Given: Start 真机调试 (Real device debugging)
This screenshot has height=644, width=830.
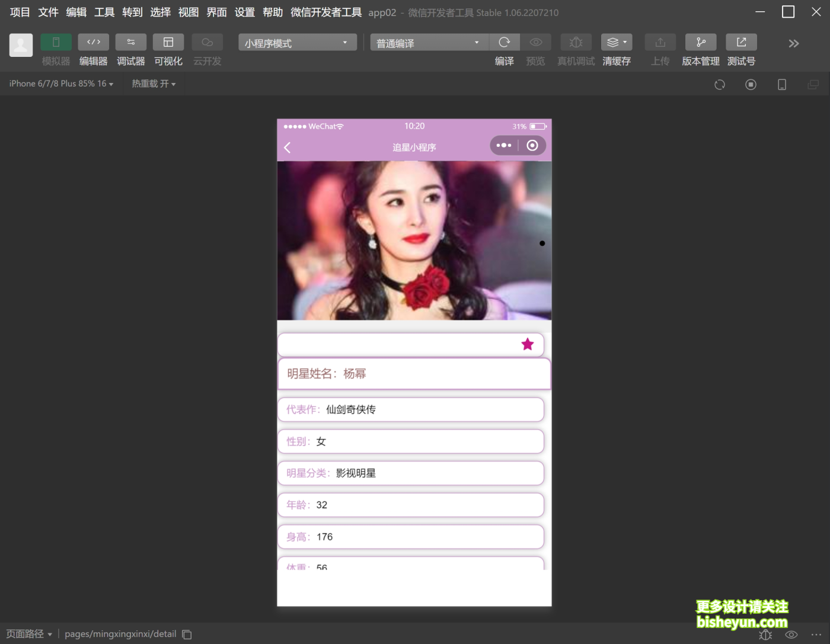Looking at the screenshot, I should pos(575,42).
